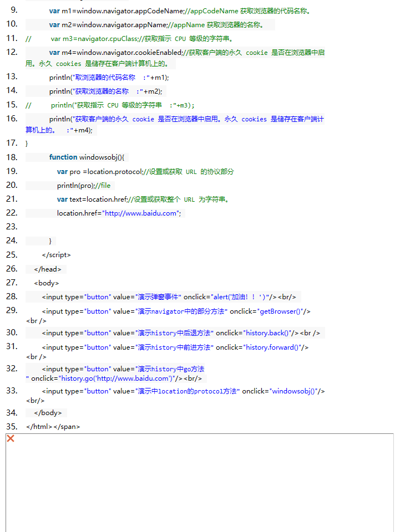Click line 10 var m2 appName code

tap(156, 25)
